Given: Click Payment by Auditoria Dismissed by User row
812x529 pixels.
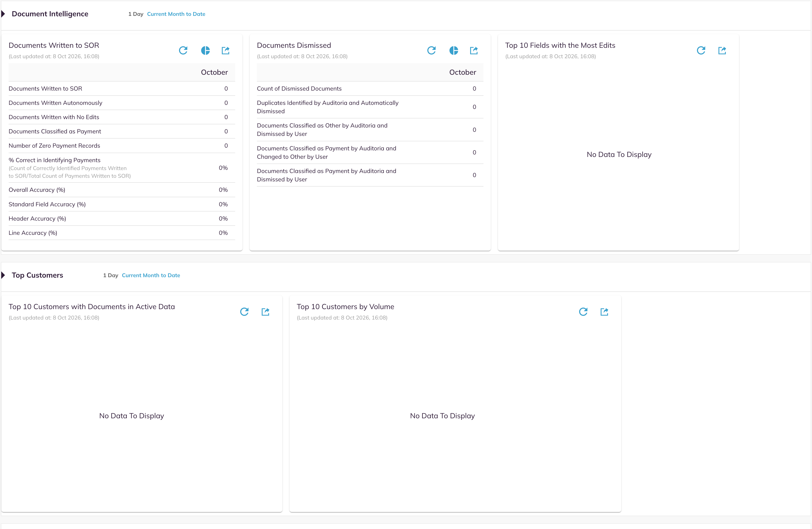Looking at the screenshot, I should tap(370, 175).
